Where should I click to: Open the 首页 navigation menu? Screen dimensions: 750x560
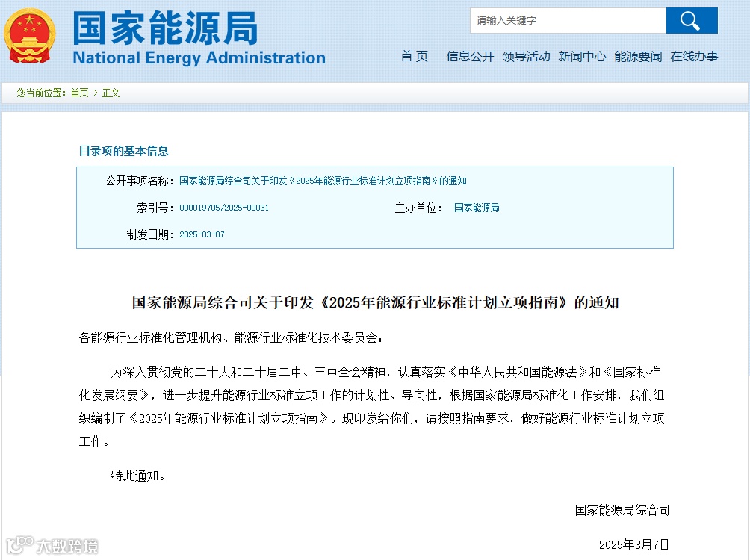[x=415, y=57]
